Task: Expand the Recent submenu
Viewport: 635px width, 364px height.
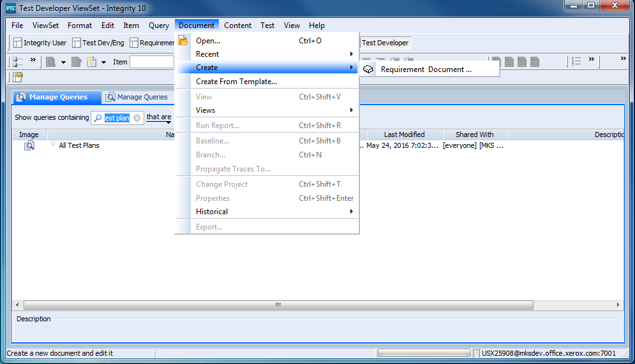Action: coord(267,54)
